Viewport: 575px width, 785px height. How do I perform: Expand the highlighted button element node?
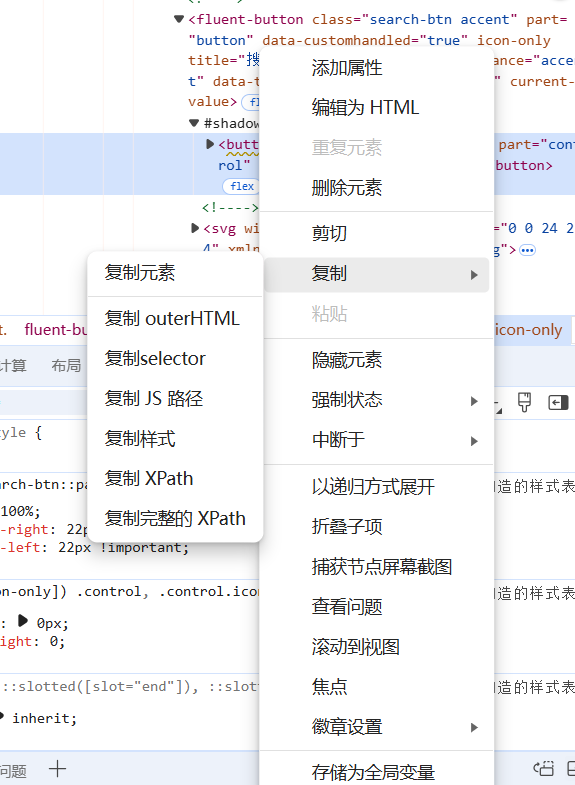coord(210,145)
